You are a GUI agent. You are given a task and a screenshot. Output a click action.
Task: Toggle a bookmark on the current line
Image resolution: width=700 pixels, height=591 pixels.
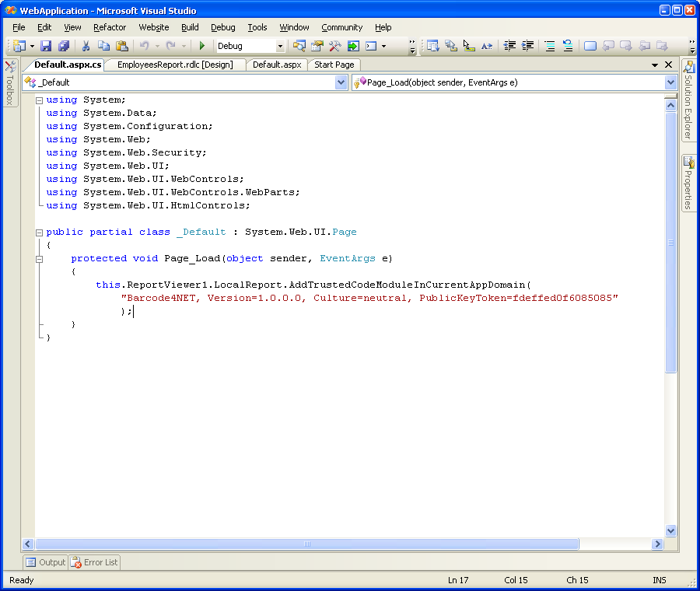coord(590,47)
